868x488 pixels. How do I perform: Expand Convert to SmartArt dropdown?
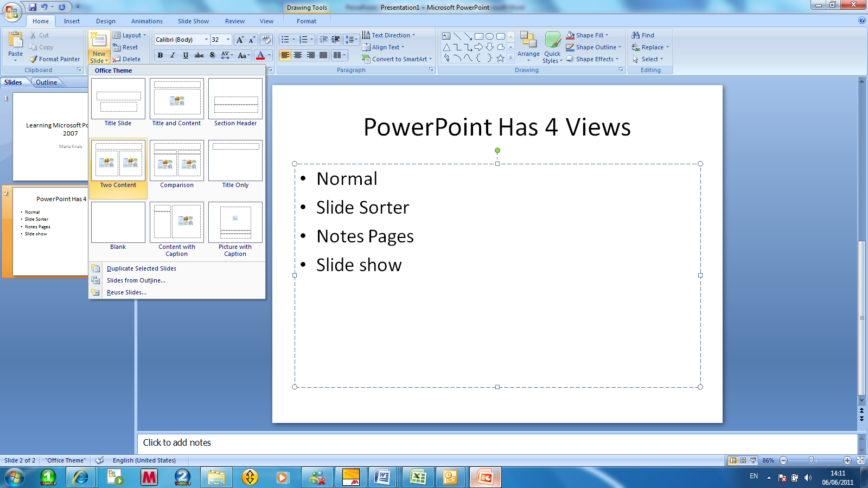[x=397, y=59]
